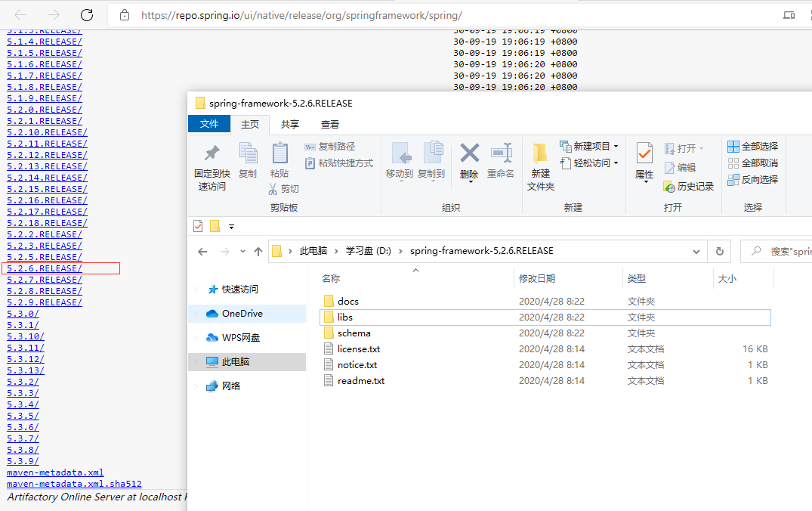This screenshot has width=812, height=511.
Task: Click the browser address bar URL
Action: point(301,16)
